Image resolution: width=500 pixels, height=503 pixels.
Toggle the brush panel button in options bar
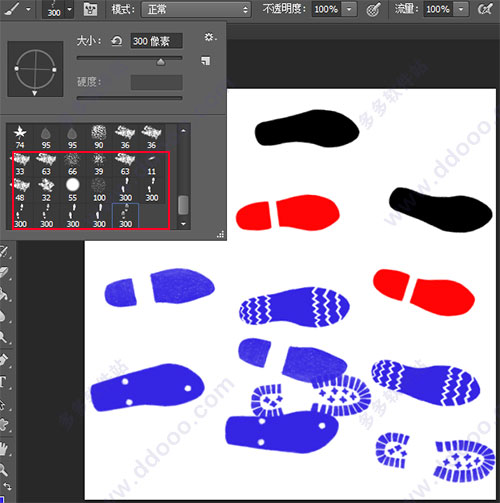click(x=90, y=9)
